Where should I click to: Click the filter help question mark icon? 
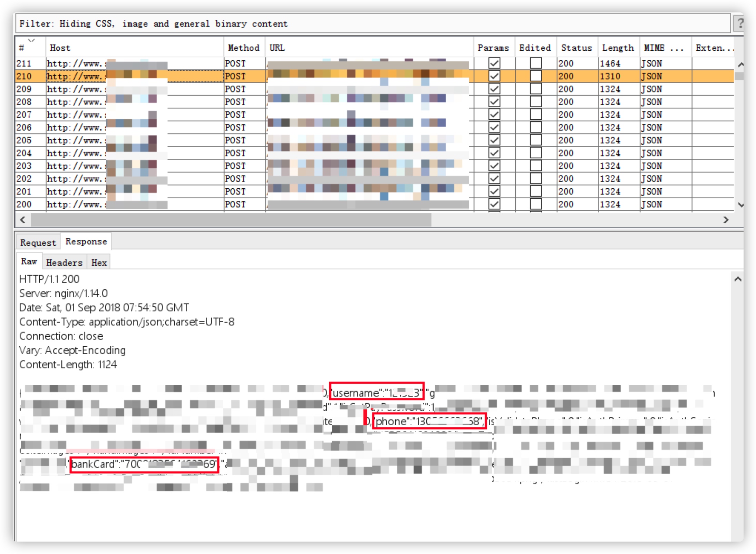(x=739, y=24)
